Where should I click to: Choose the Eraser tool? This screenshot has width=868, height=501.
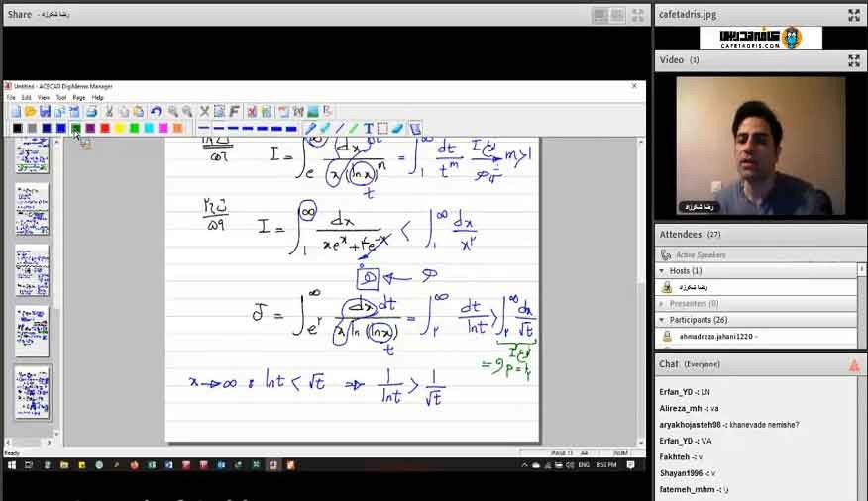point(397,129)
